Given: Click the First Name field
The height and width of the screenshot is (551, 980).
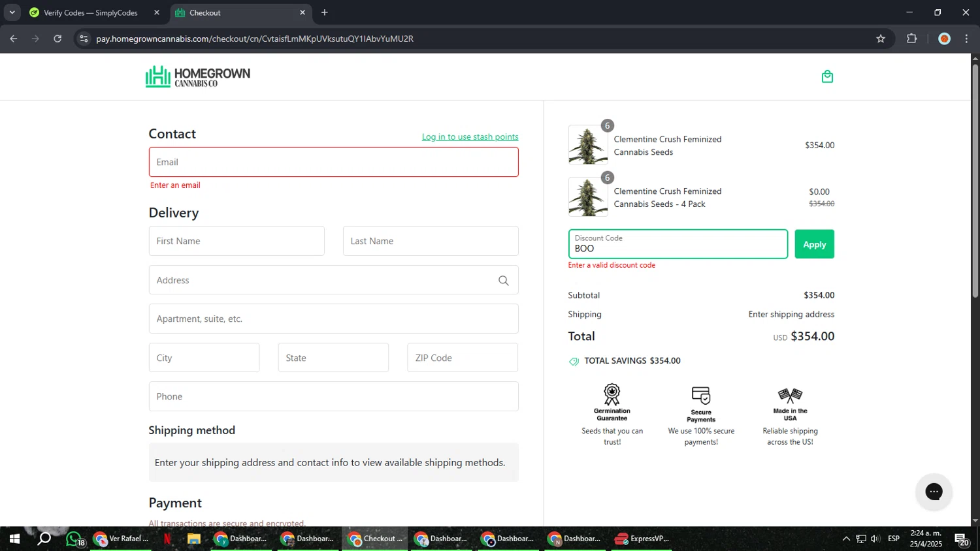Looking at the screenshot, I should 237,241.
